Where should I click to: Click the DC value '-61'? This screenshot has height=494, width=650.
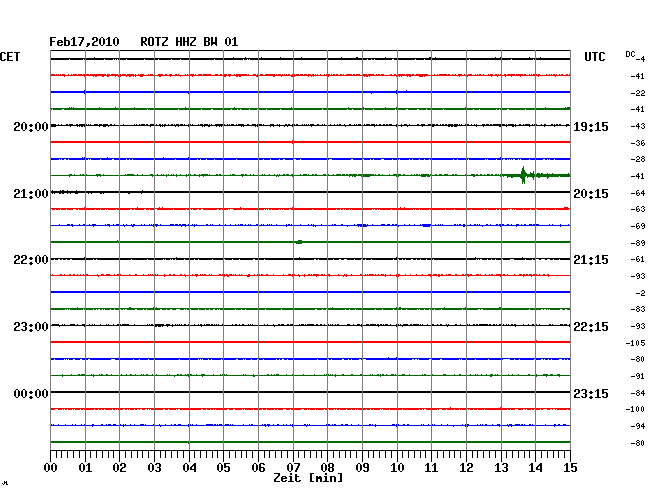point(638,259)
